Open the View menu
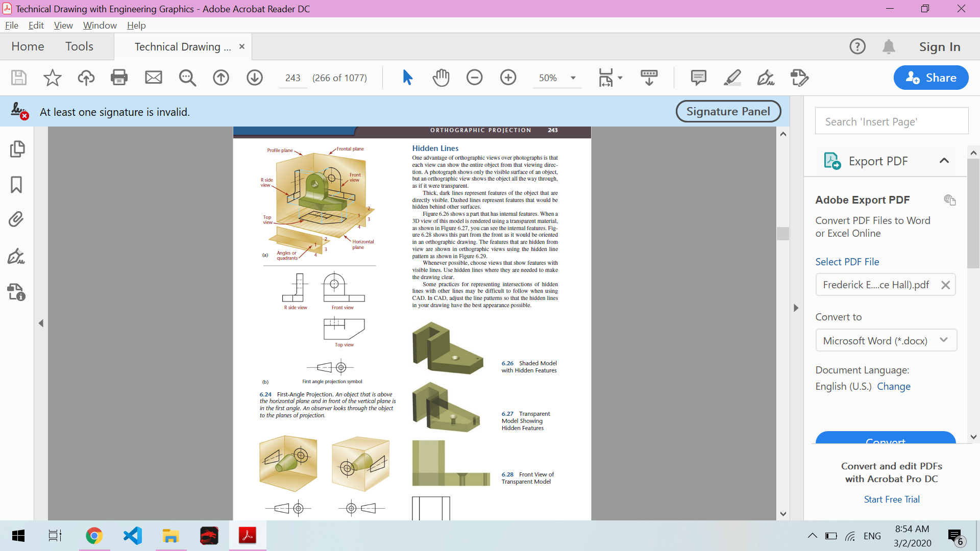This screenshot has width=980, height=551. point(63,26)
